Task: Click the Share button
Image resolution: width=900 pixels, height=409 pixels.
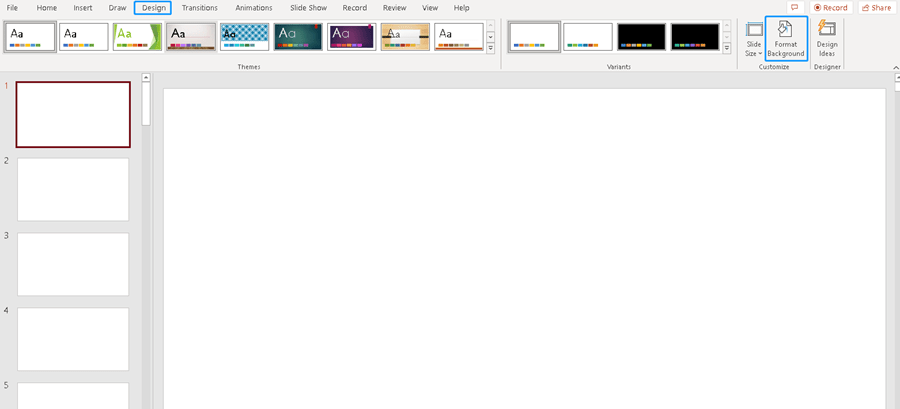Action: pyautogui.click(x=877, y=7)
